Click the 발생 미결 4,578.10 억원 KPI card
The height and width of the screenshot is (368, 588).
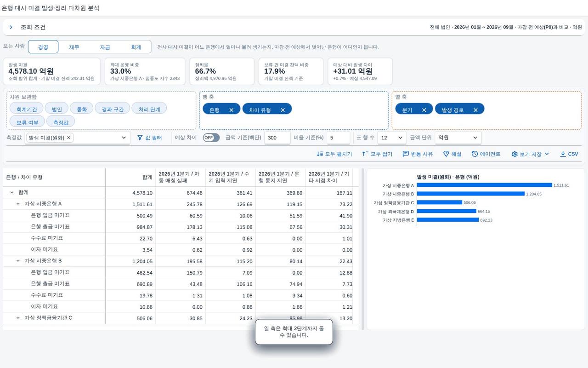51,71
